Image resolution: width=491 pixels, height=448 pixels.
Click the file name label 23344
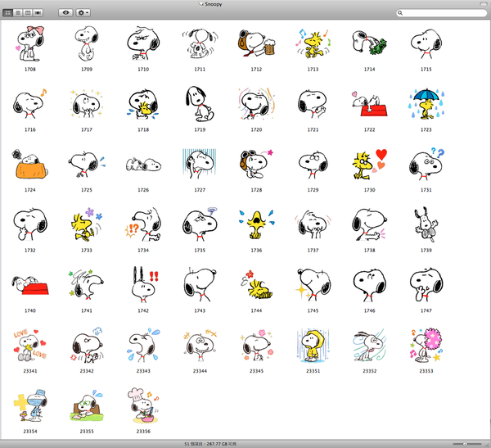(200, 371)
